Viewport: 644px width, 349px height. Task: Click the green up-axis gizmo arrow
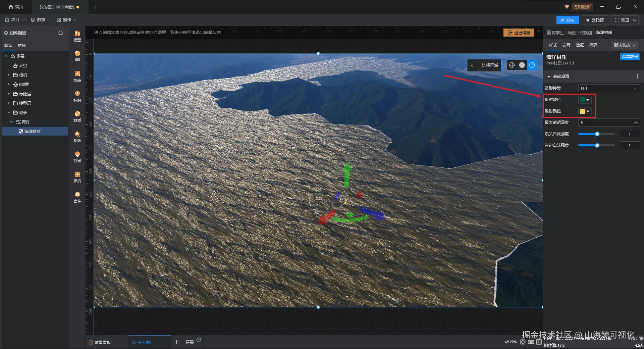(x=347, y=174)
